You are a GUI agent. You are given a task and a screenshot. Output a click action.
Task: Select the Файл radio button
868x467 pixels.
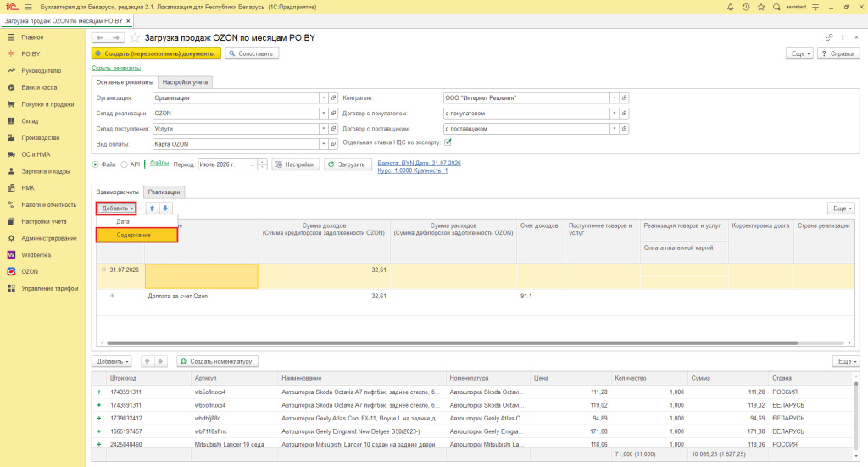coord(95,164)
